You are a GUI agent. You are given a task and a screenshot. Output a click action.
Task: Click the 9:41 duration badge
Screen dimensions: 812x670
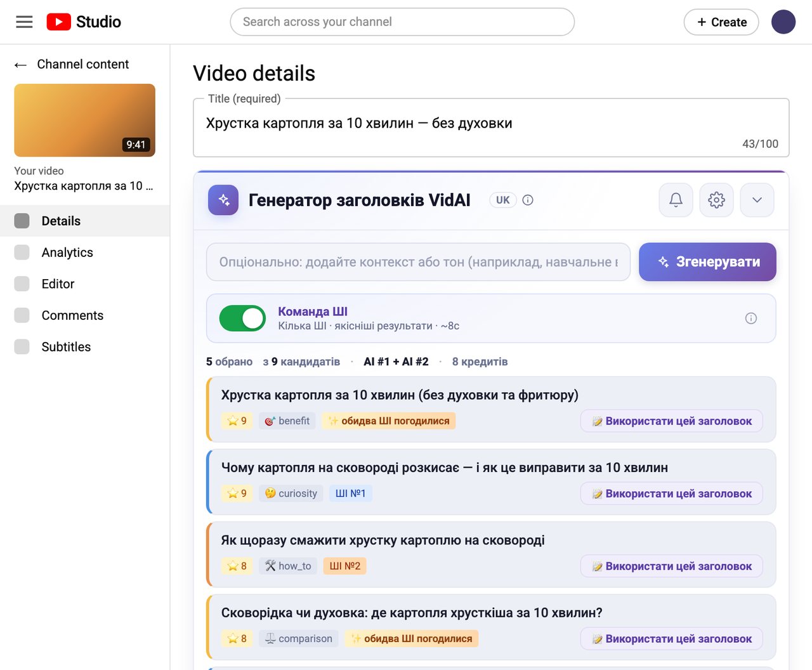click(136, 145)
